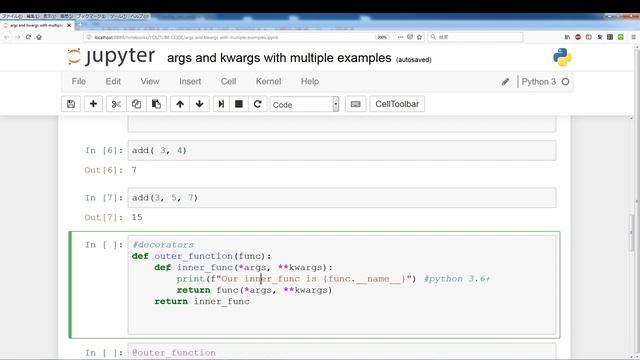Click the add(3, 5, 7) code cell
Image resolution: width=640 pixels, height=360 pixels.
pos(342,198)
